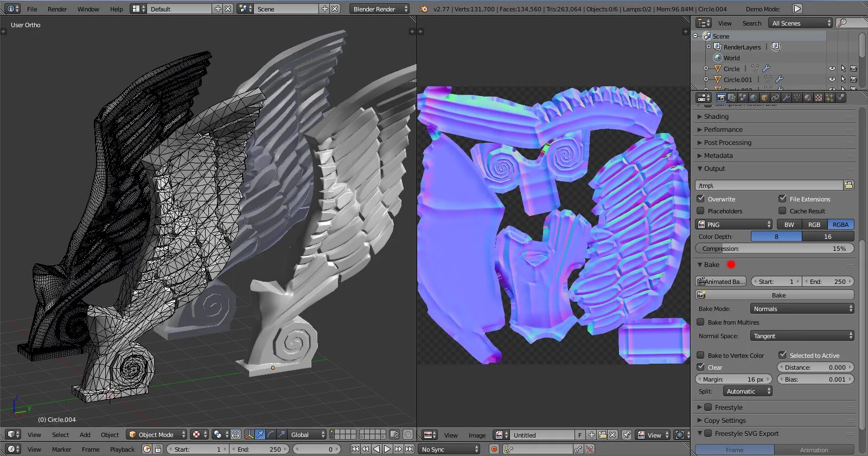This screenshot has height=456, width=868.
Task: Unlink the Untitled image with the X icon
Action: 612,435
